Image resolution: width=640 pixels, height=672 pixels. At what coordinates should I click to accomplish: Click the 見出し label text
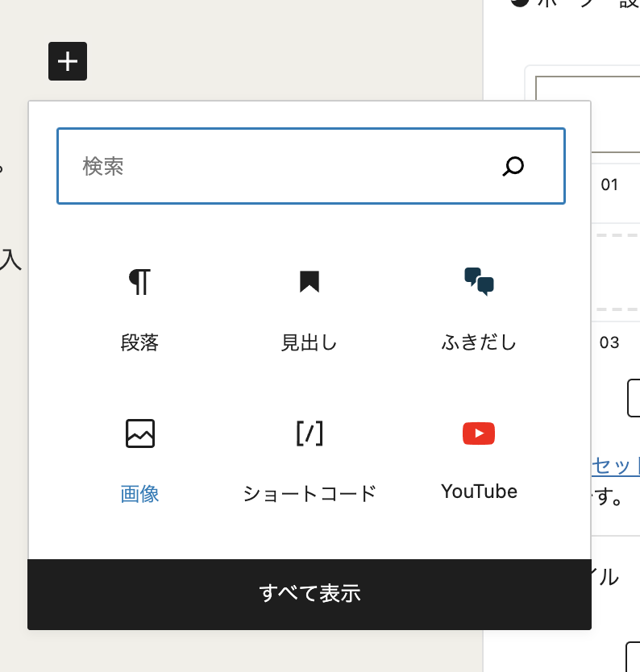pos(310,343)
